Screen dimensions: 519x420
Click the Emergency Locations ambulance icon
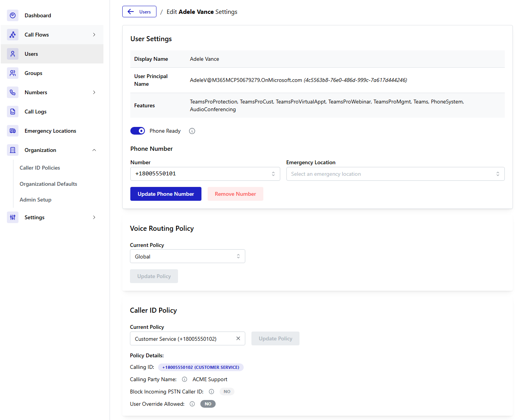coord(13,131)
